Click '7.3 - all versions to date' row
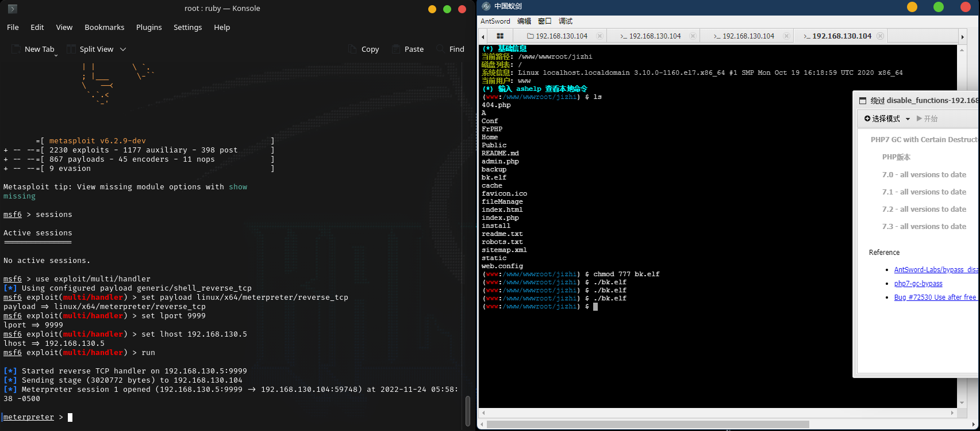The width and height of the screenshot is (980, 431). [x=924, y=226]
